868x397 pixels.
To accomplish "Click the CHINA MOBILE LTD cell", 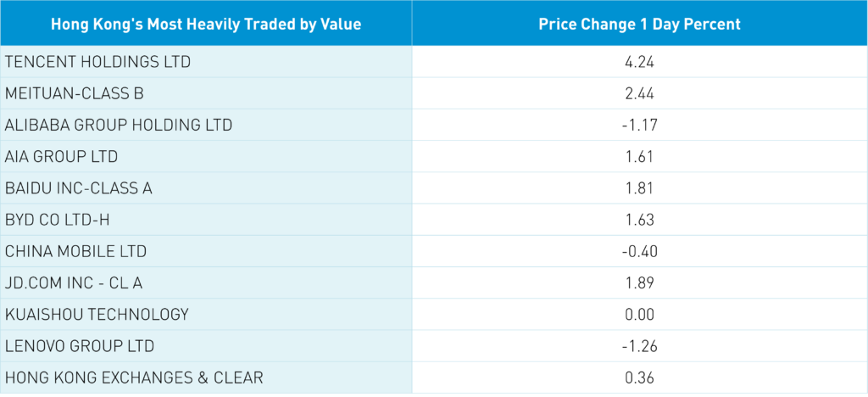I will [x=75, y=252].
